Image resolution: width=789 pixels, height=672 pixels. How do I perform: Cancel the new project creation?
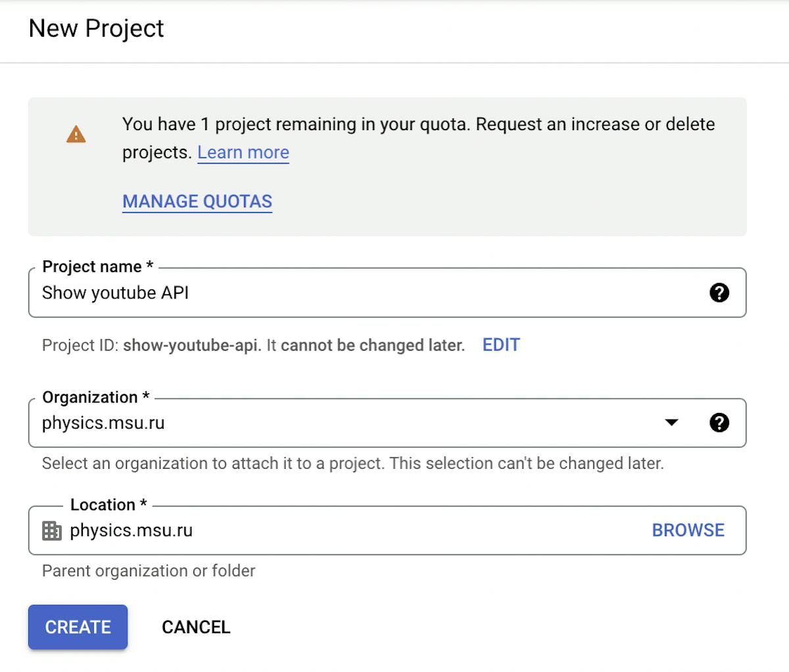click(x=196, y=627)
